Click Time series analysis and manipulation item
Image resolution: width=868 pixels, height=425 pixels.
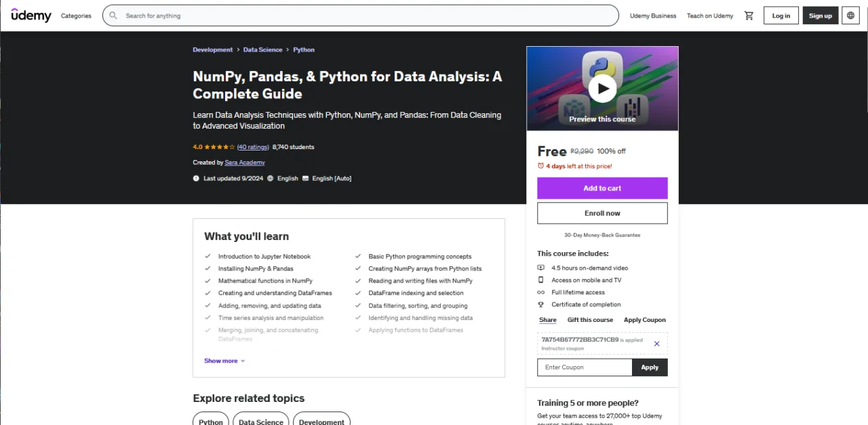[x=271, y=318]
